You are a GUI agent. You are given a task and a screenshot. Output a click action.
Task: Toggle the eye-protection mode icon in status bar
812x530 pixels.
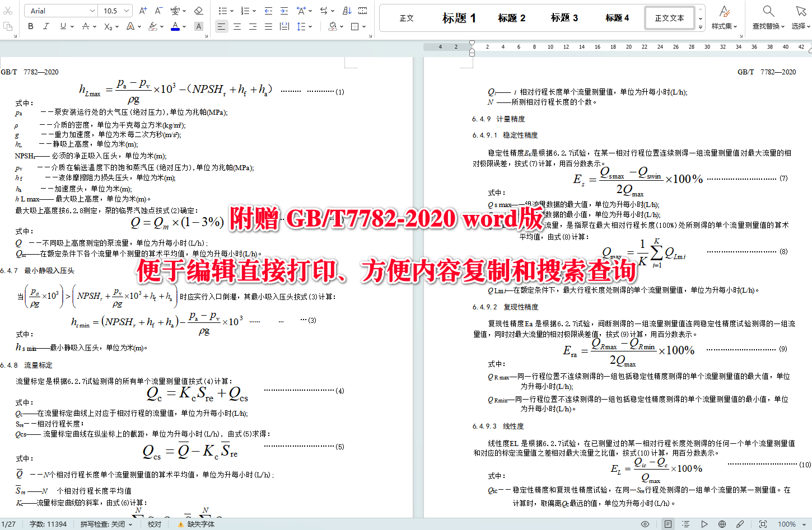click(x=645, y=524)
